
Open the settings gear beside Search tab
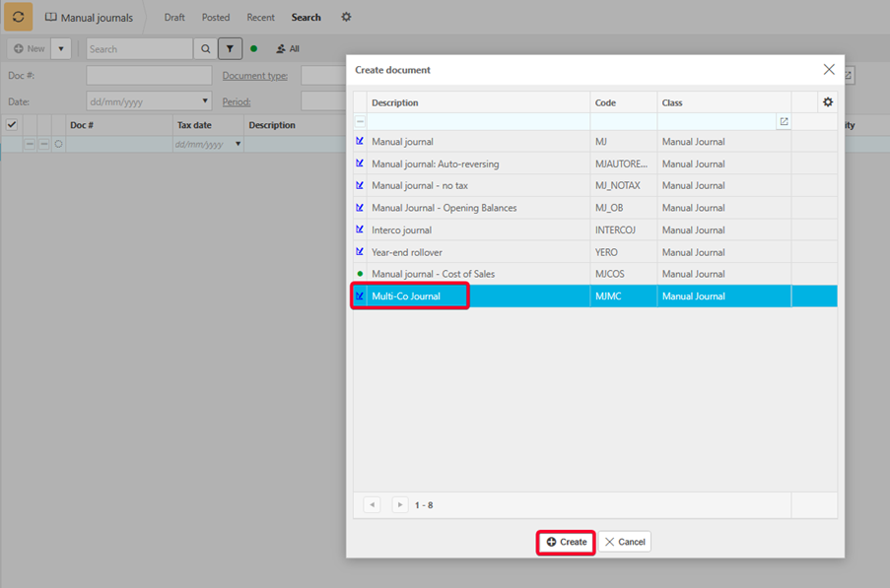(346, 17)
